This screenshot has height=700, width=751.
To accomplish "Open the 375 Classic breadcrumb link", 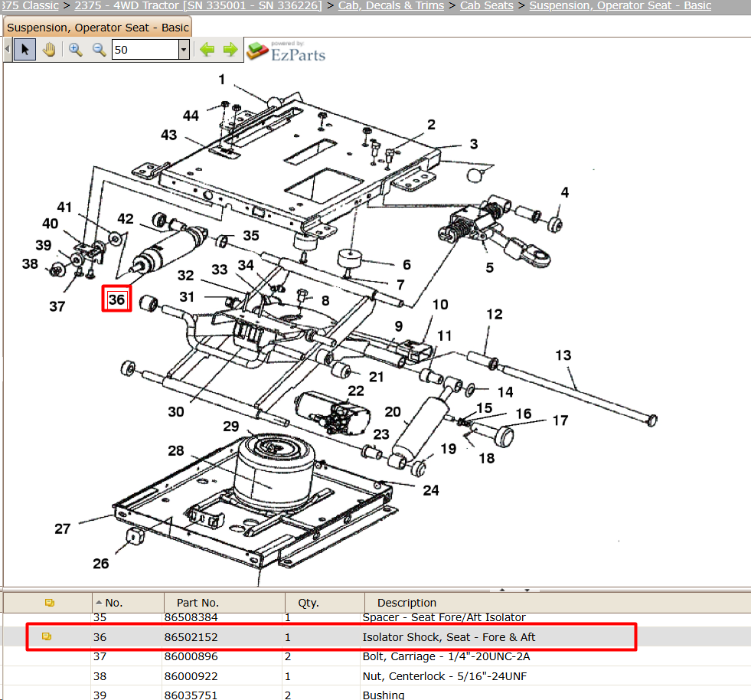I will pyautogui.click(x=29, y=5).
